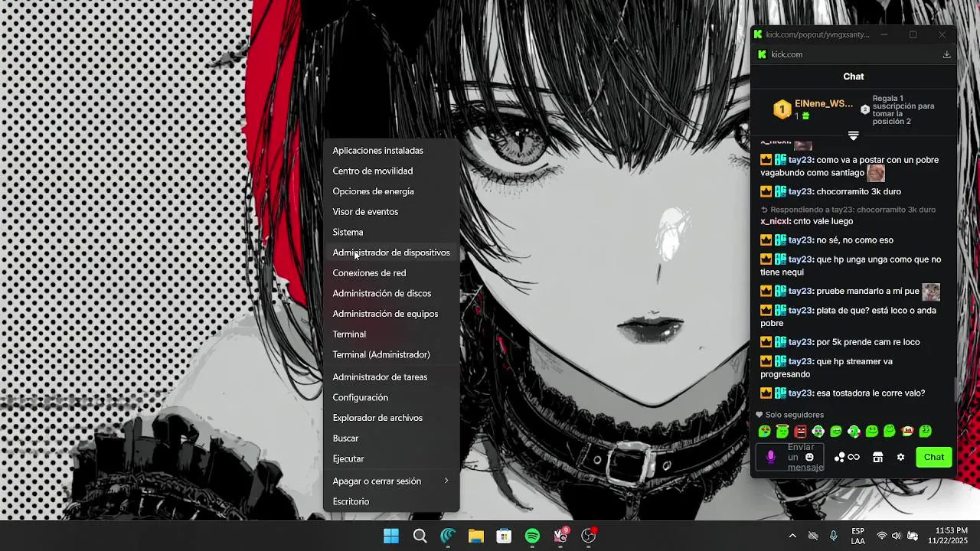Select the pirate hat emote
Screen dimensions: 980x551
[907, 432]
